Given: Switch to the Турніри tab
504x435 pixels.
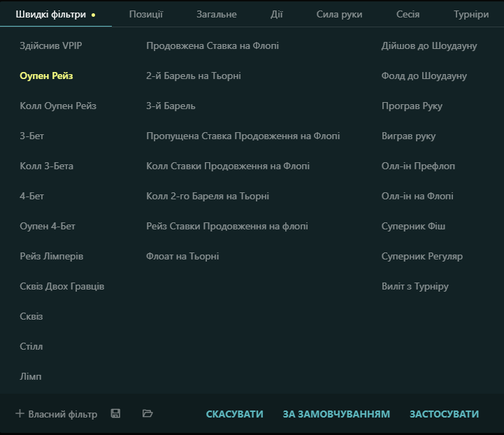Looking at the screenshot, I should pos(471,14).
